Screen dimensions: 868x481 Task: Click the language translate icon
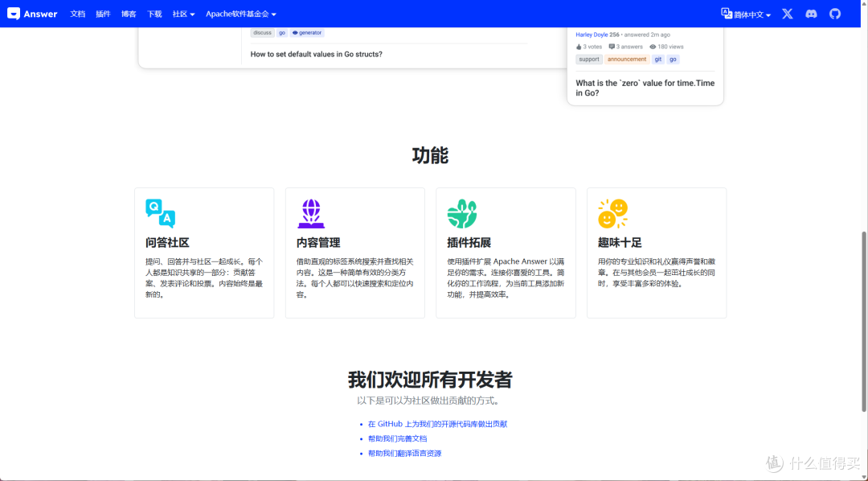[x=727, y=14]
